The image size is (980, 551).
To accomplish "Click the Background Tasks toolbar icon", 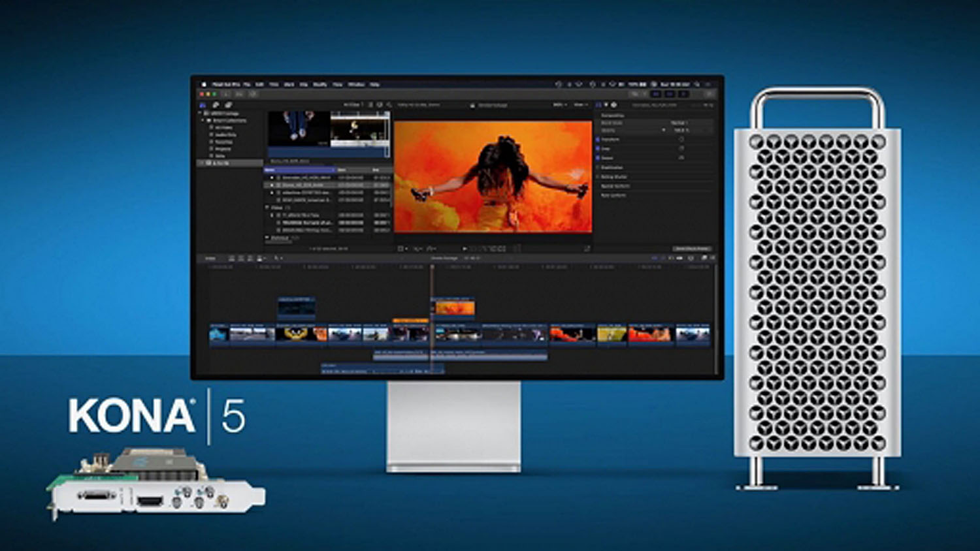I will point(253,94).
